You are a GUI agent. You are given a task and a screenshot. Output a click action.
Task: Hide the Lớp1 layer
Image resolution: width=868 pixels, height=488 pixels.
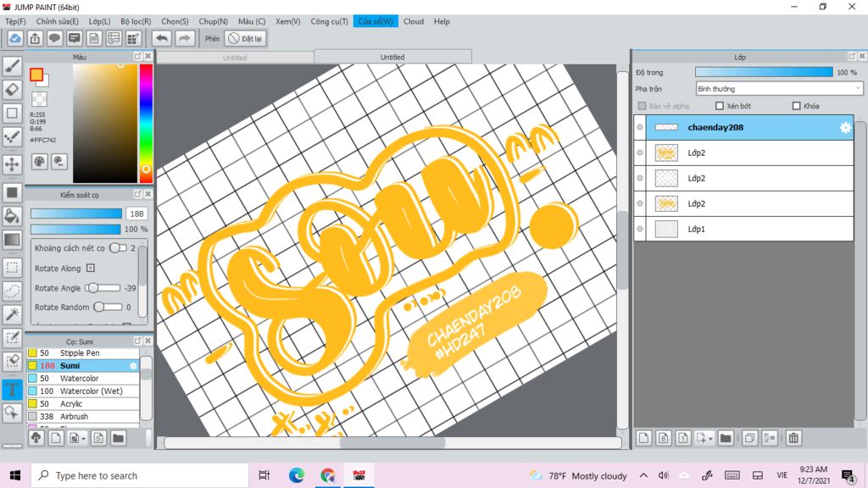[640, 229]
